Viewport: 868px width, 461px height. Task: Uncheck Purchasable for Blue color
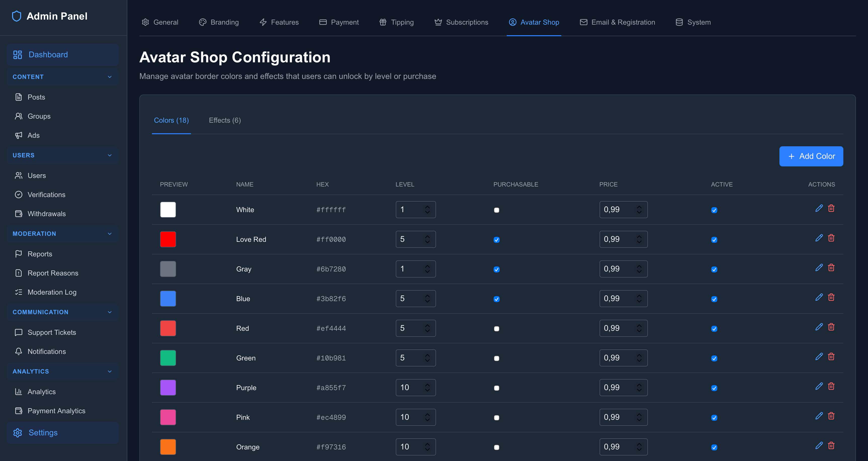[496, 299]
